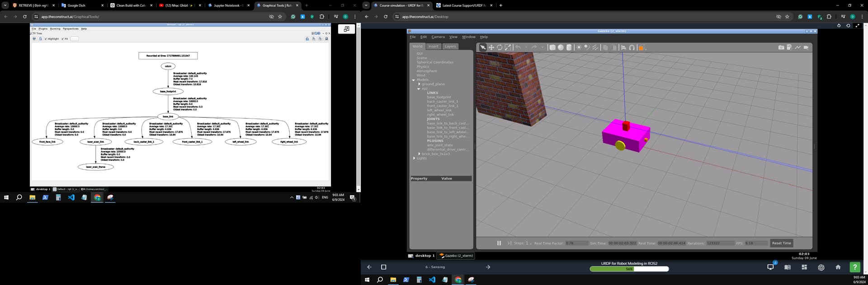Add a point light in Gazebo
The image size is (868, 285).
pos(579,47)
